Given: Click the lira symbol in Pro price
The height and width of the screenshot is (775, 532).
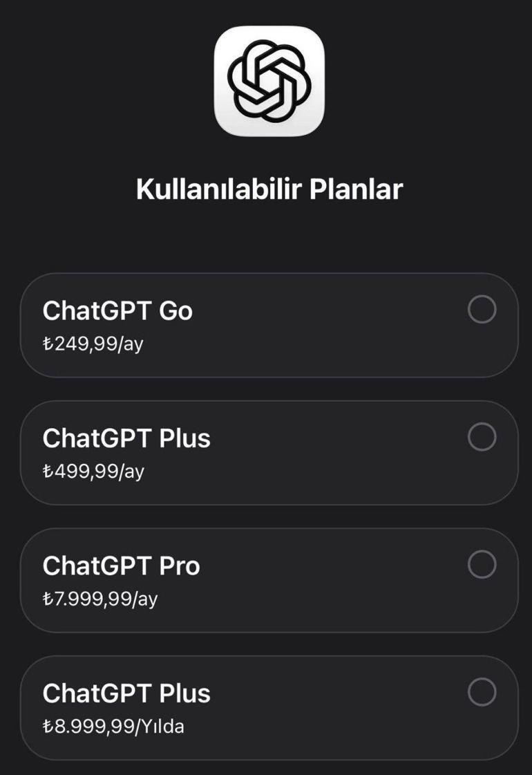Looking at the screenshot, I should [x=48, y=599].
